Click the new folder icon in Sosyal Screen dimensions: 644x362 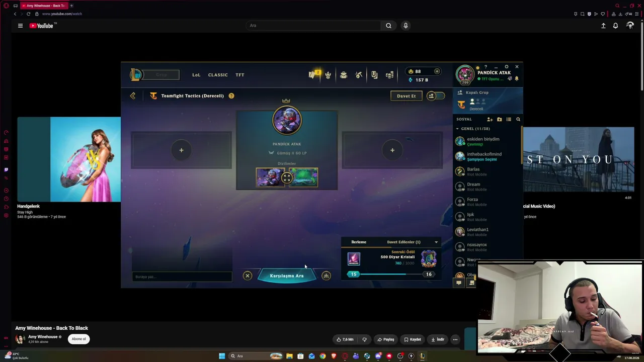click(499, 119)
